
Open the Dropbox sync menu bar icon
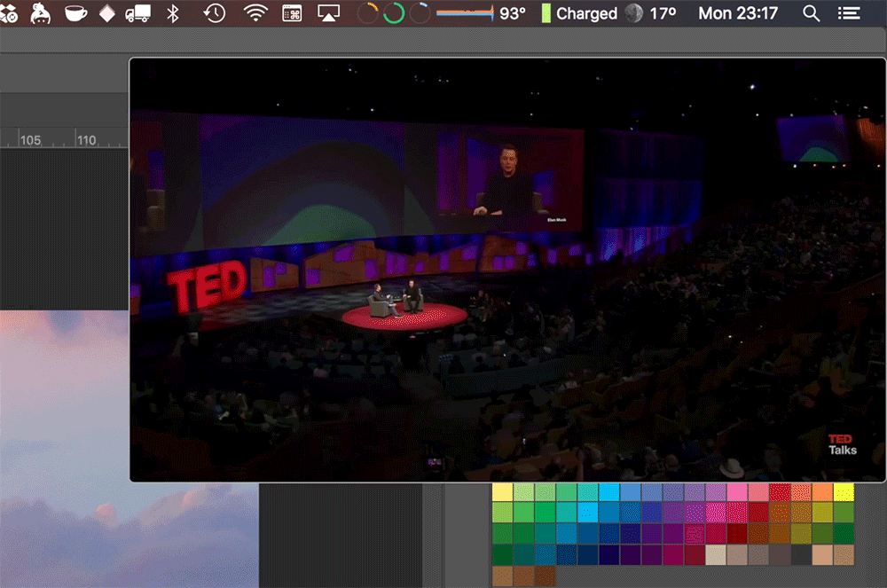tap(8, 13)
